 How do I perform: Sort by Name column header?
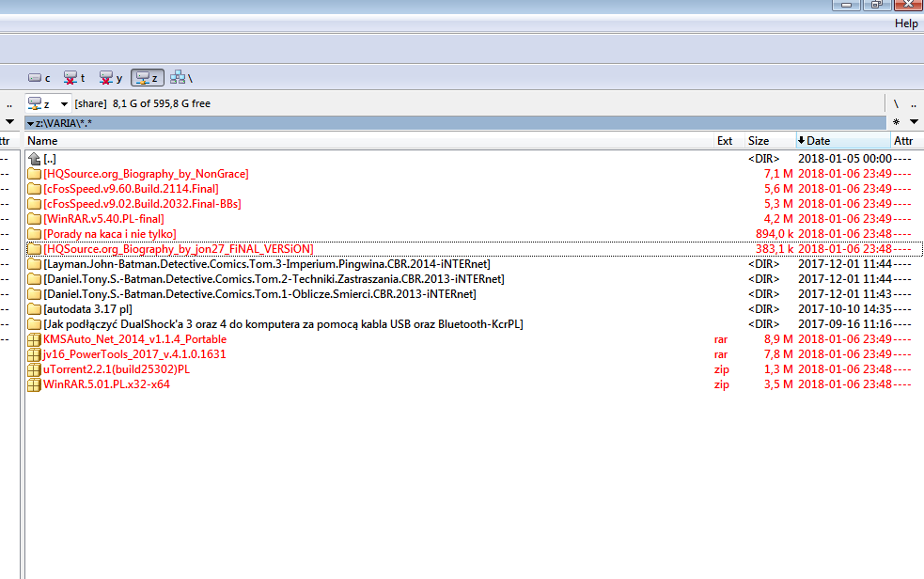click(x=368, y=141)
